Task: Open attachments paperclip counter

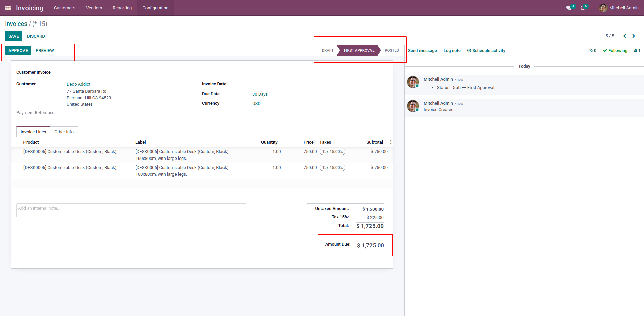Action: [x=593, y=51]
